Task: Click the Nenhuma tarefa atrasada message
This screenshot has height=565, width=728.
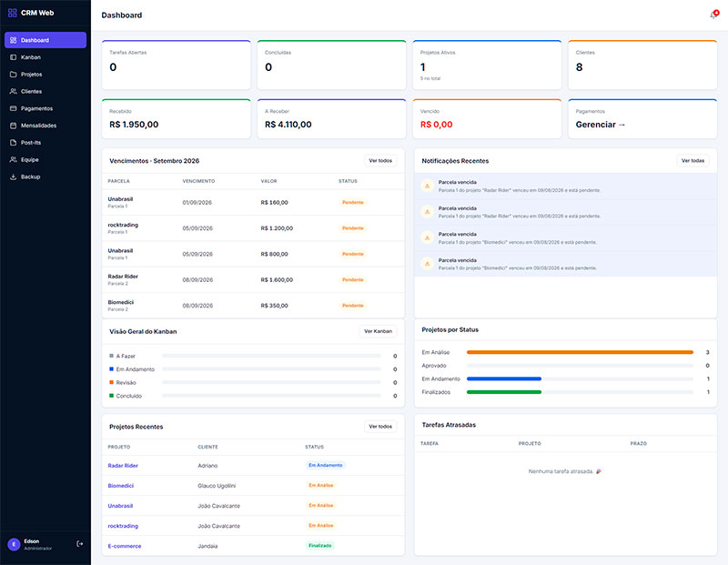Action: (564, 471)
